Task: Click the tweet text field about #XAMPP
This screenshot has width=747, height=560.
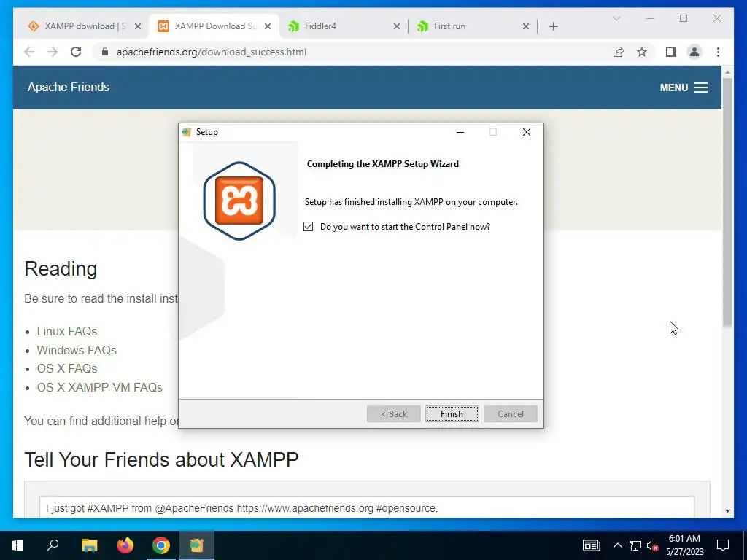Action: pos(367,507)
